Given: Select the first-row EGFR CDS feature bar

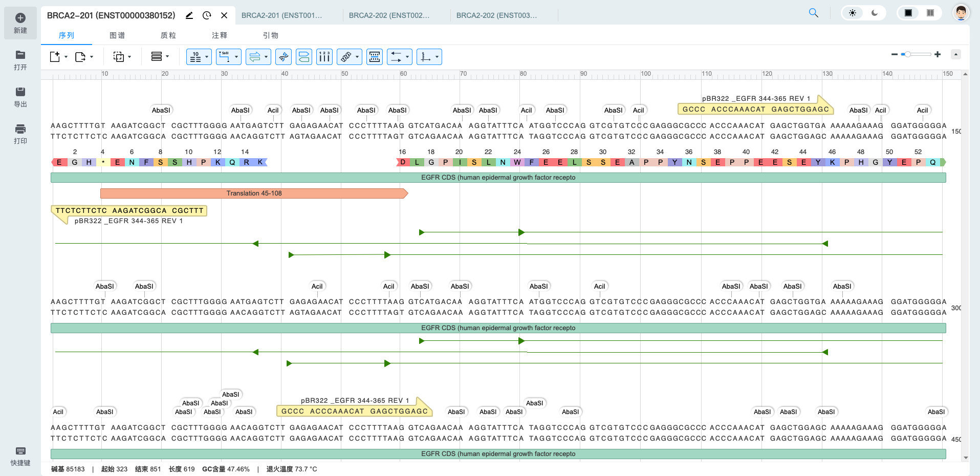Looking at the screenshot, I should click(x=498, y=178).
